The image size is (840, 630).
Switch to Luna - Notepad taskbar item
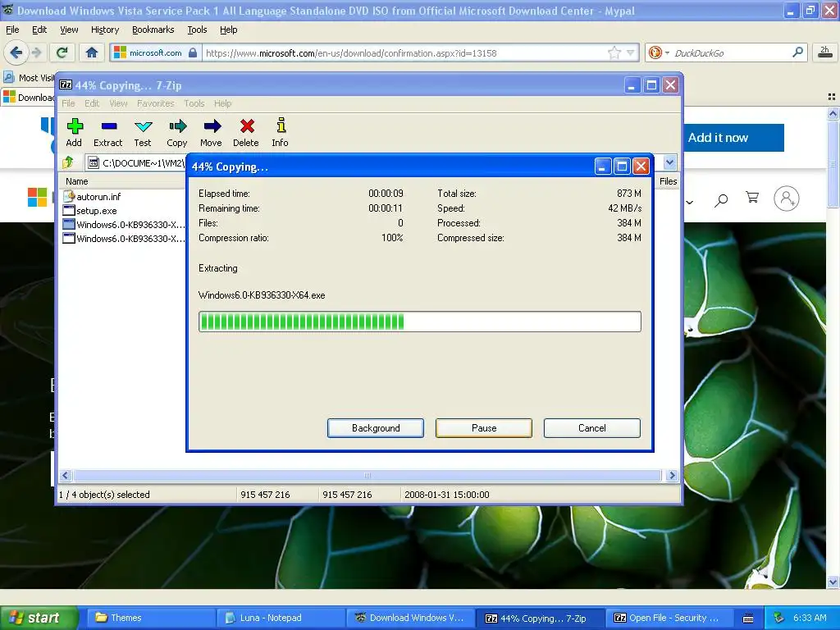pos(282,618)
